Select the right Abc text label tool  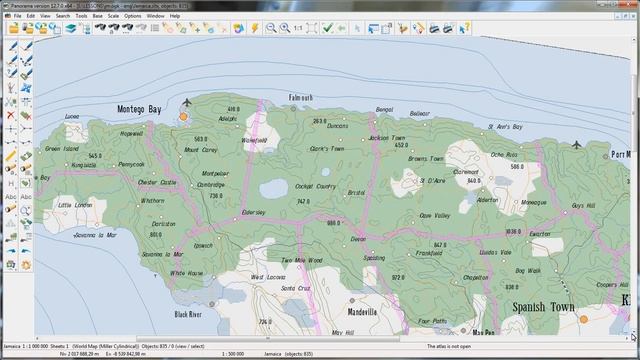click(x=26, y=197)
